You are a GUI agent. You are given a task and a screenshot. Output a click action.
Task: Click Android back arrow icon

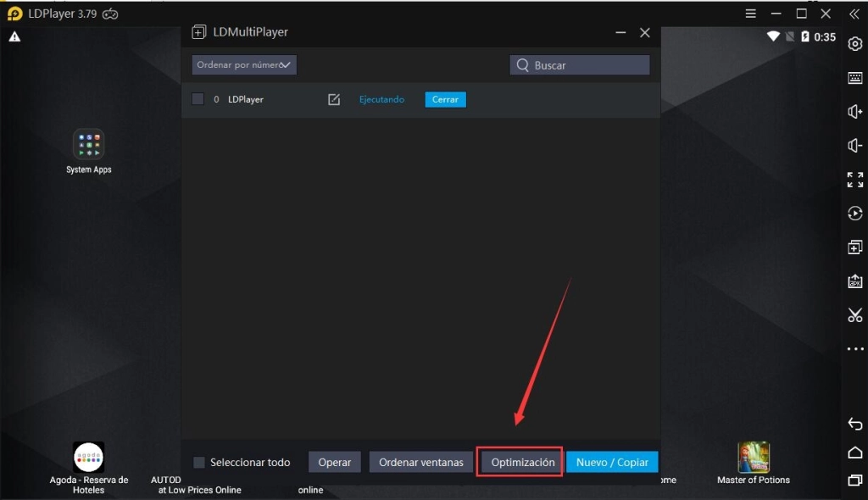(x=854, y=424)
